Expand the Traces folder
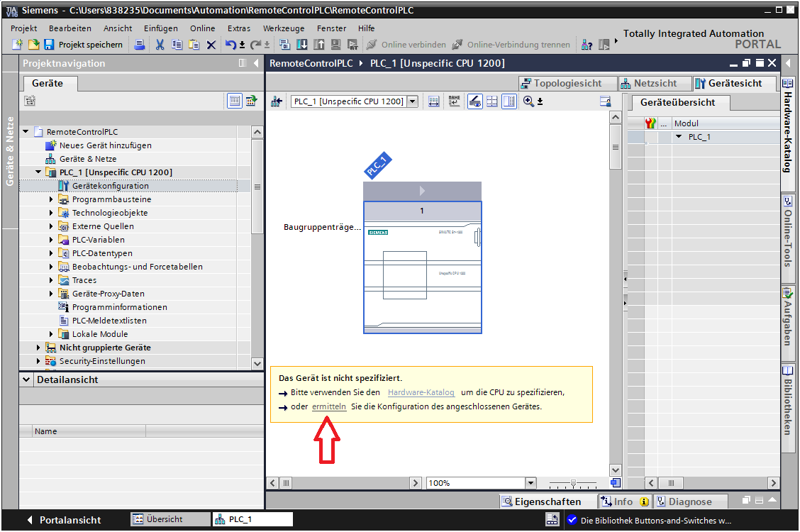The image size is (800, 532). [51, 280]
